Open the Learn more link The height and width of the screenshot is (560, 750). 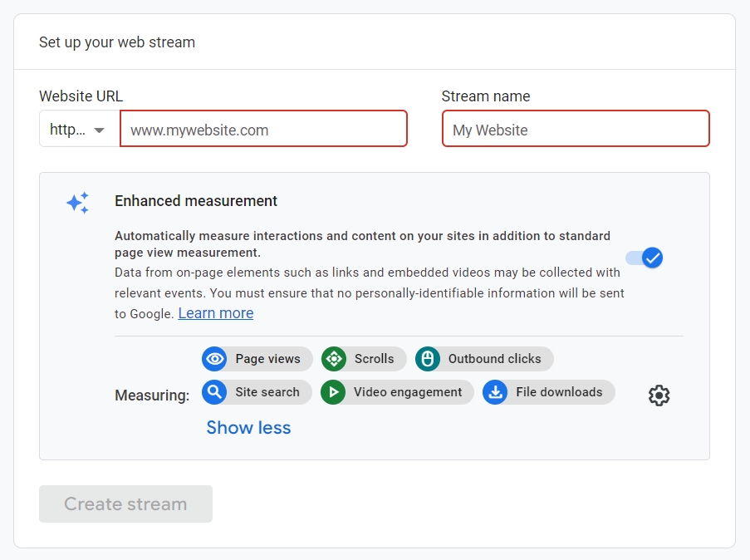point(216,313)
